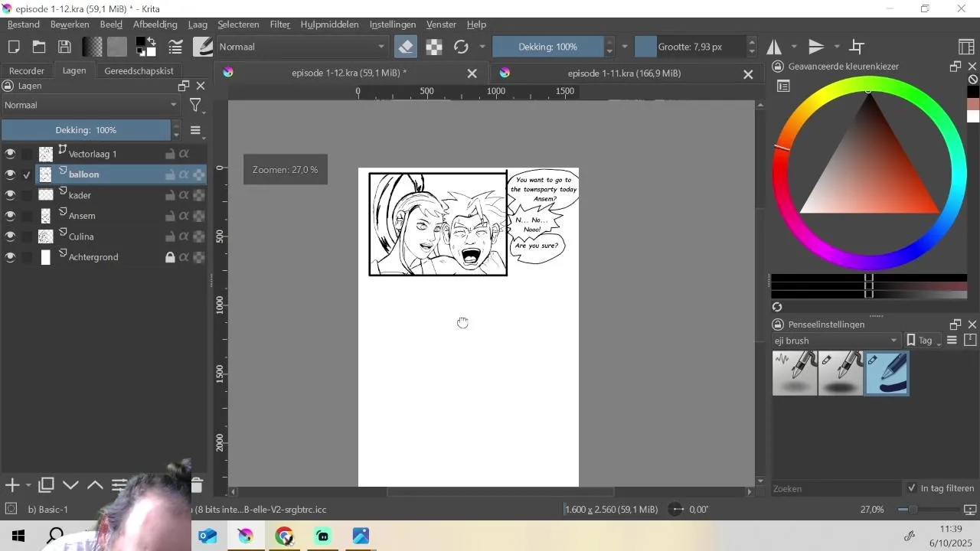
Task: Open the Tag button menu
Action: 924,341
